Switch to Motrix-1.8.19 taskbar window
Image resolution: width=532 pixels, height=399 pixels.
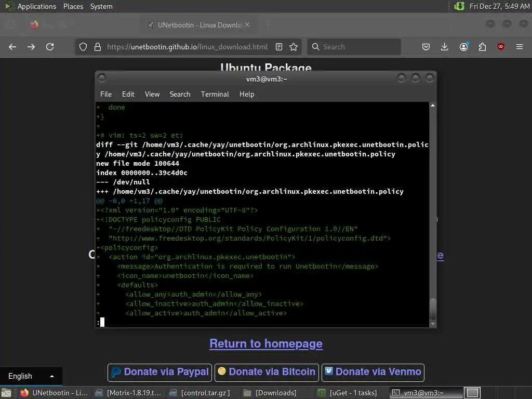coord(129,393)
